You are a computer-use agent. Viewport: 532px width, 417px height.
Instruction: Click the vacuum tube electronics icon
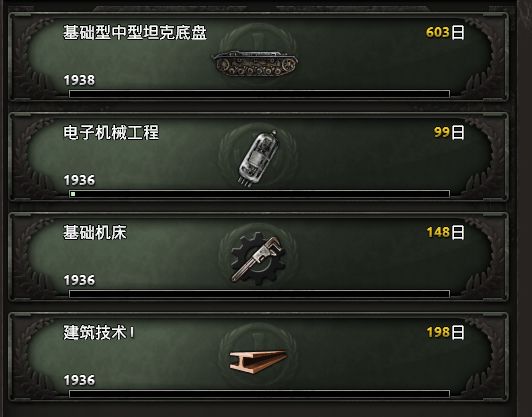pyautogui.click(x=258, y=158)
